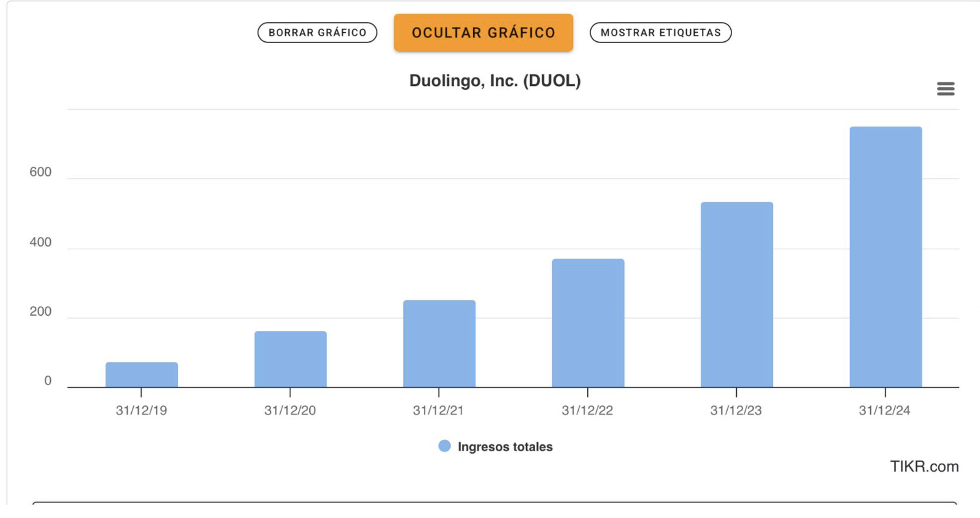
Task: Select the 31/12/24 revenue bar
Action: pyautogui.click(x=886, y=257)
